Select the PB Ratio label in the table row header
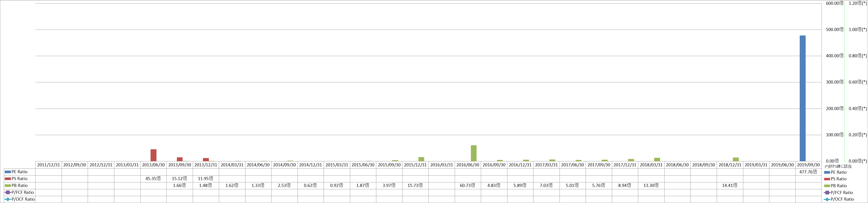868x203 pixels. coord(19,185)
